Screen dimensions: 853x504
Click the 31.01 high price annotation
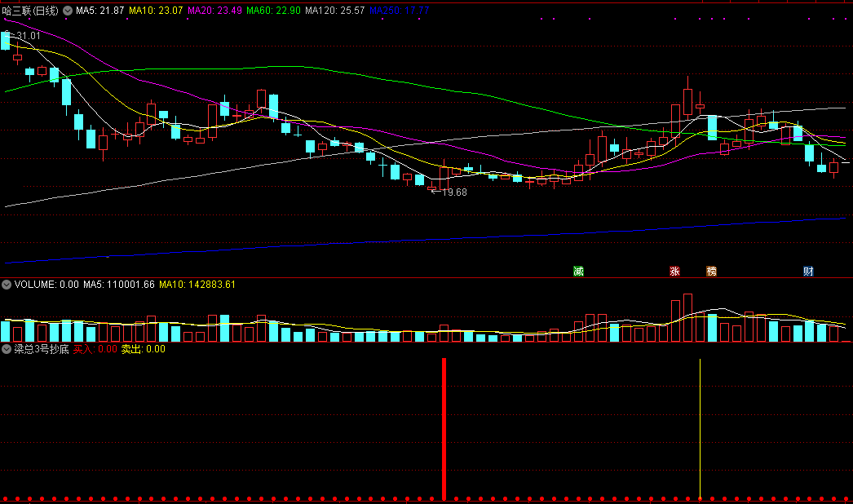point(29,36)
